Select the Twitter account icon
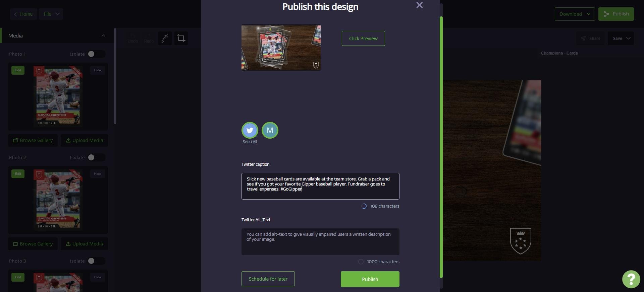 click(250, 130)
